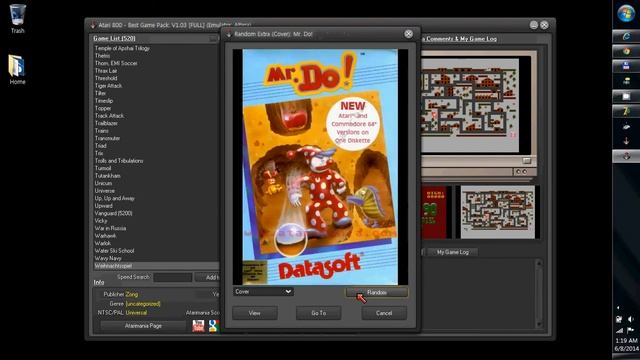Image resolution: width=640 pixels, height=360 pixels.
Task: Select the red score screenshot thumbnail
Action: [435, 212]
